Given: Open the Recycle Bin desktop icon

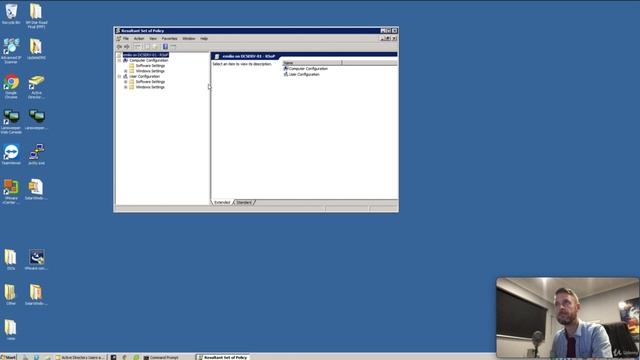Looking at the screenshot, I should click(x=11, y=14).
